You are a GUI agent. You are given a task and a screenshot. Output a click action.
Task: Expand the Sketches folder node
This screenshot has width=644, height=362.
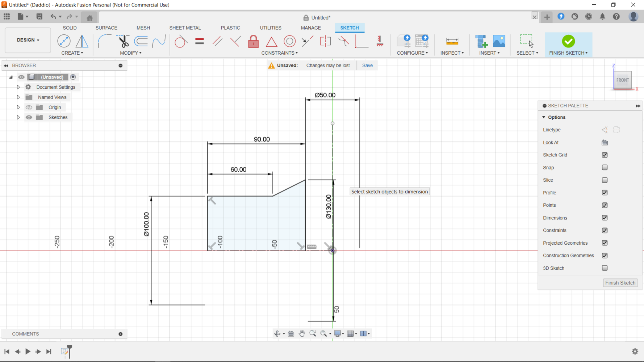pyautogui.click(x=18, y=117)
